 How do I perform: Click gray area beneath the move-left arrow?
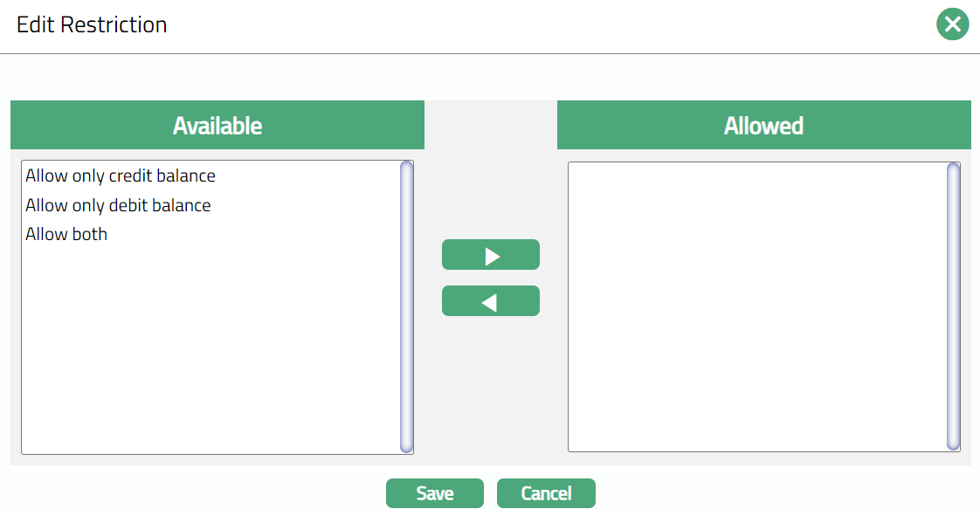tap(491, 384)
